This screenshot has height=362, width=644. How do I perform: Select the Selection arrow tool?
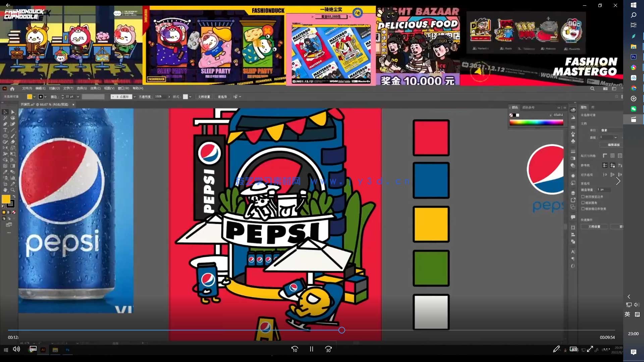[5, 112]
